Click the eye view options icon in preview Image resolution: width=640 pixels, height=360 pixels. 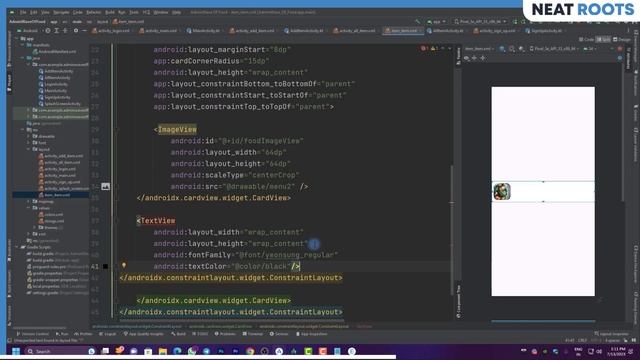click(x=467, y=58)
